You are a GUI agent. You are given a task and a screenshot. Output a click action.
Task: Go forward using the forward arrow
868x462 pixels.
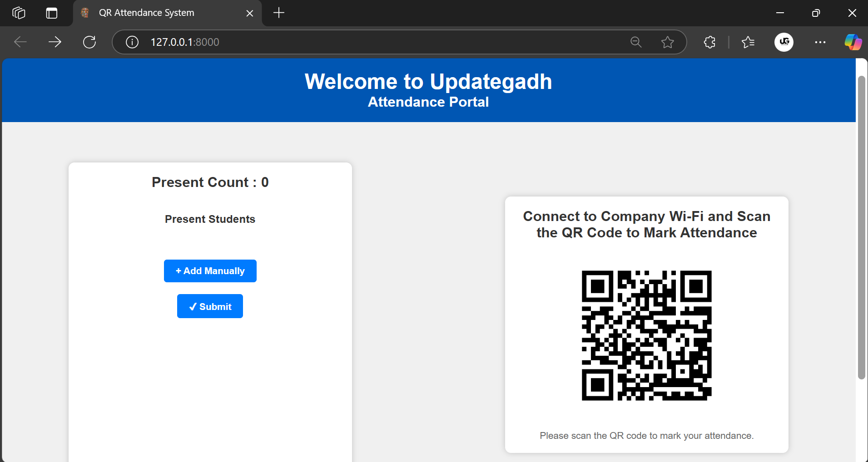tap(55, 42)
